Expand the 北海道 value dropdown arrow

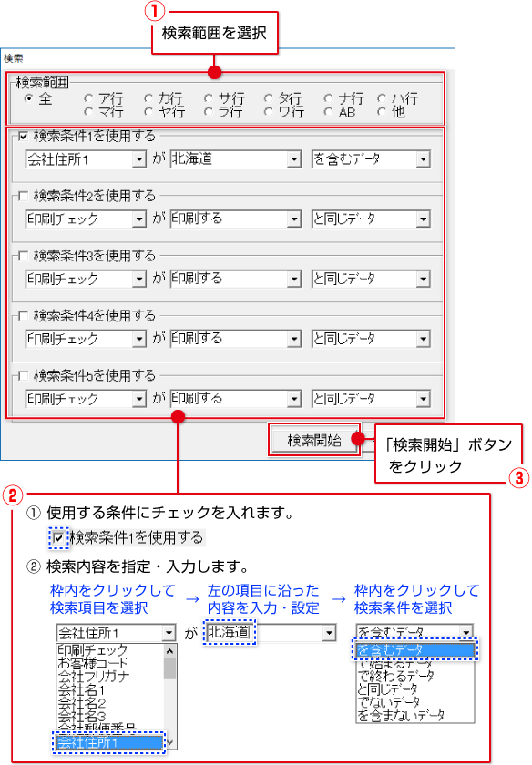pos(294,159)
